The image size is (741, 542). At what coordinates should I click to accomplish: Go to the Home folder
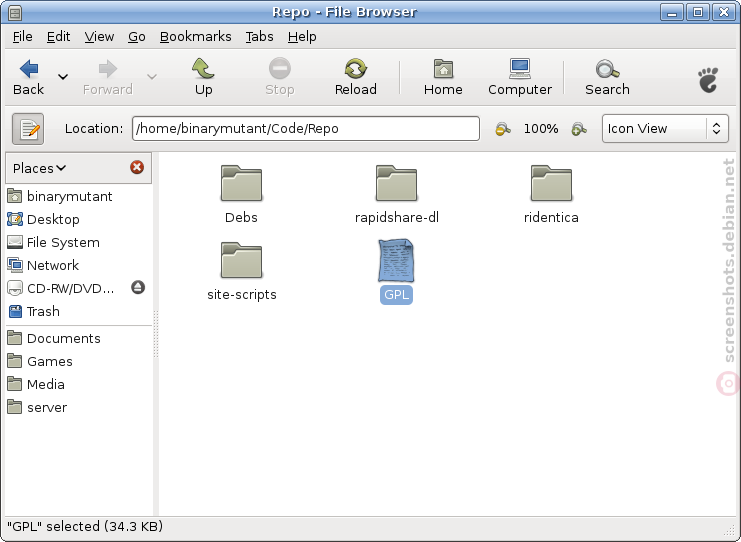coord(443,77)
